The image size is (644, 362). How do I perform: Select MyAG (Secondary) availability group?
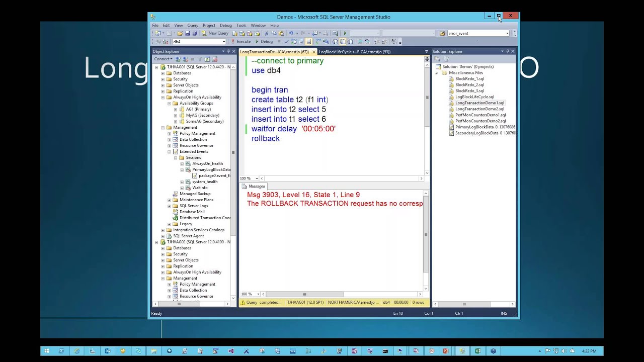[202, 115]
